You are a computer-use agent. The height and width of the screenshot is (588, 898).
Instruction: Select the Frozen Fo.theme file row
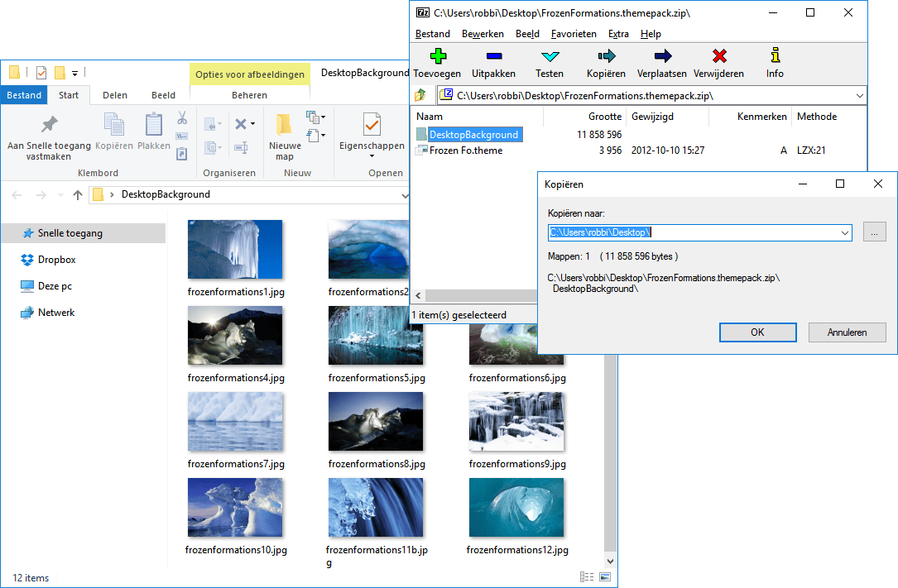(466, 151)
